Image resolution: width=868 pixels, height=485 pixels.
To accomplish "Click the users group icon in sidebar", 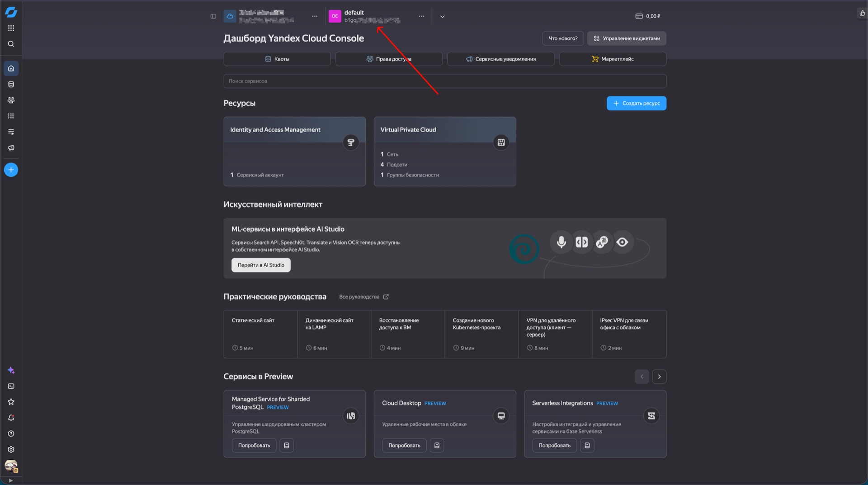I will [11, 100].
